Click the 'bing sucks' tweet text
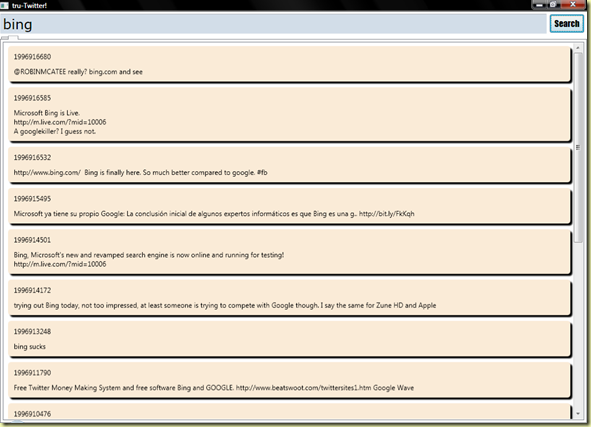 (x=30, y=347)
